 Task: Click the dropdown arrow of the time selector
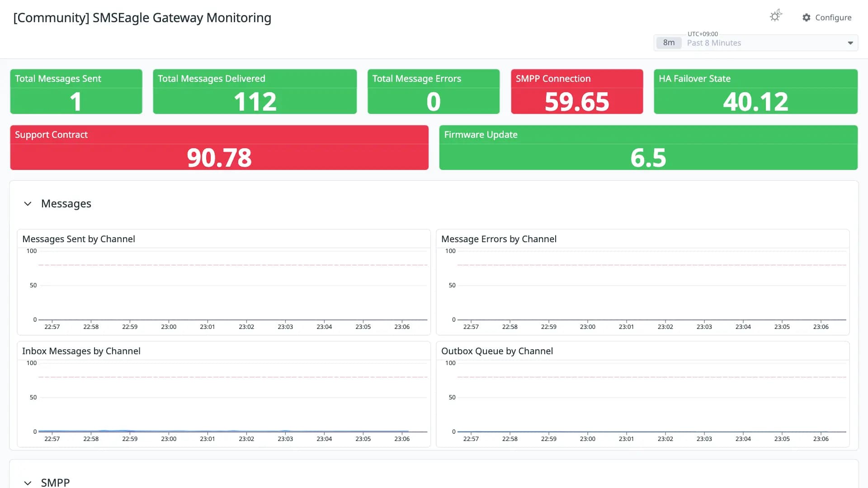coord(850,43)
